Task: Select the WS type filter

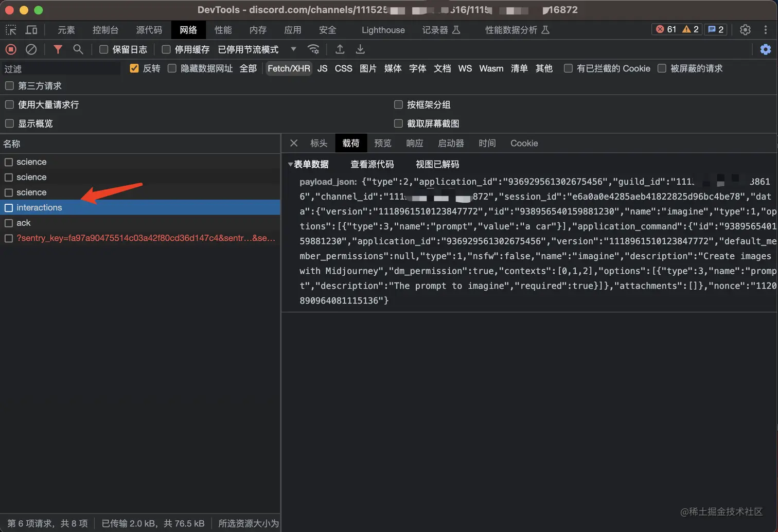Action: click(465, 68)
